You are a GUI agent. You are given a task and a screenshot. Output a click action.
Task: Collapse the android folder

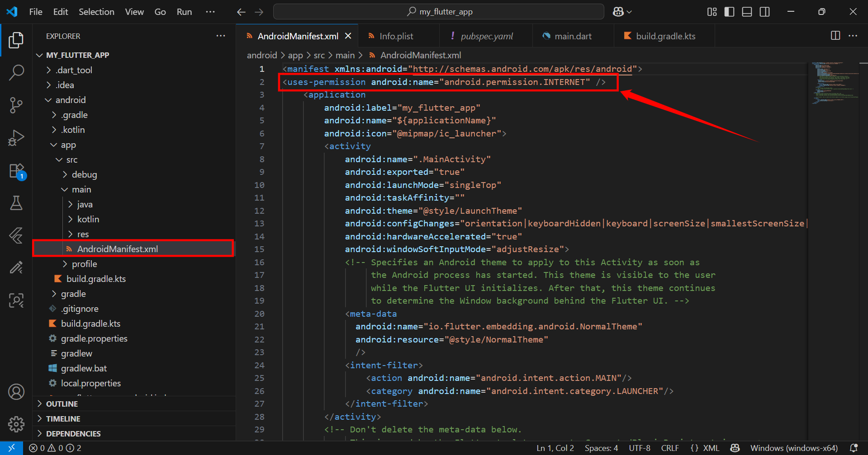pyautogui.click(x=134, y=100)
